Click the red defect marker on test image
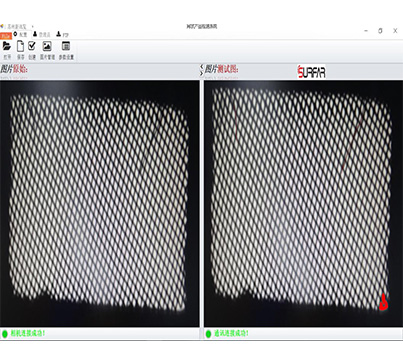This screenshot has height=364, width=403. pos(384,302)
